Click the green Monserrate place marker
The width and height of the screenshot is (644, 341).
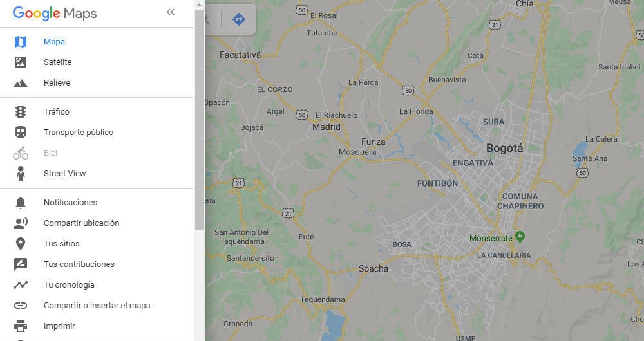click(x=520, y=236)
